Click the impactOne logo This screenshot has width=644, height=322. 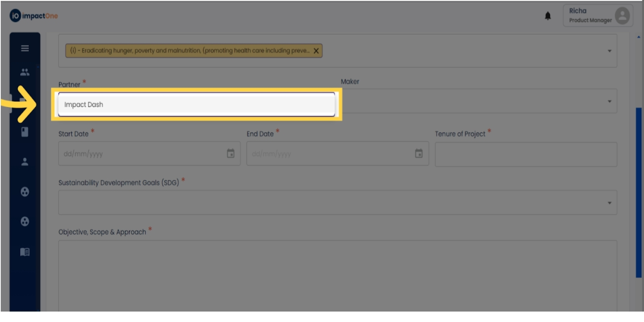coord(34,16)
